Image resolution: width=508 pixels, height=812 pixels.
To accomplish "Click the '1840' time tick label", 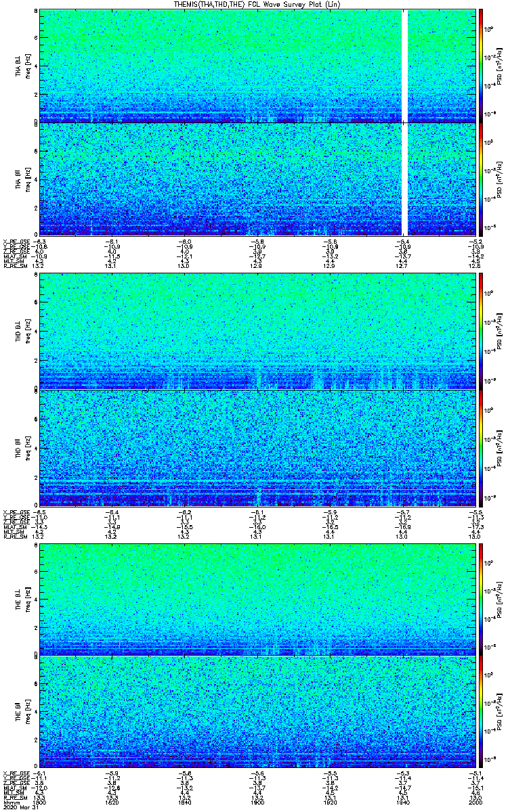I will pos(185,803).
